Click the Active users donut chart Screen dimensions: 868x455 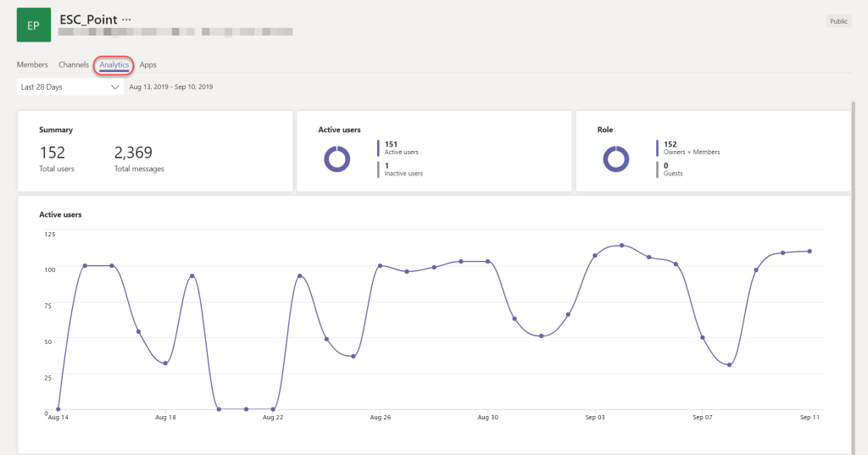coord(337,158)
